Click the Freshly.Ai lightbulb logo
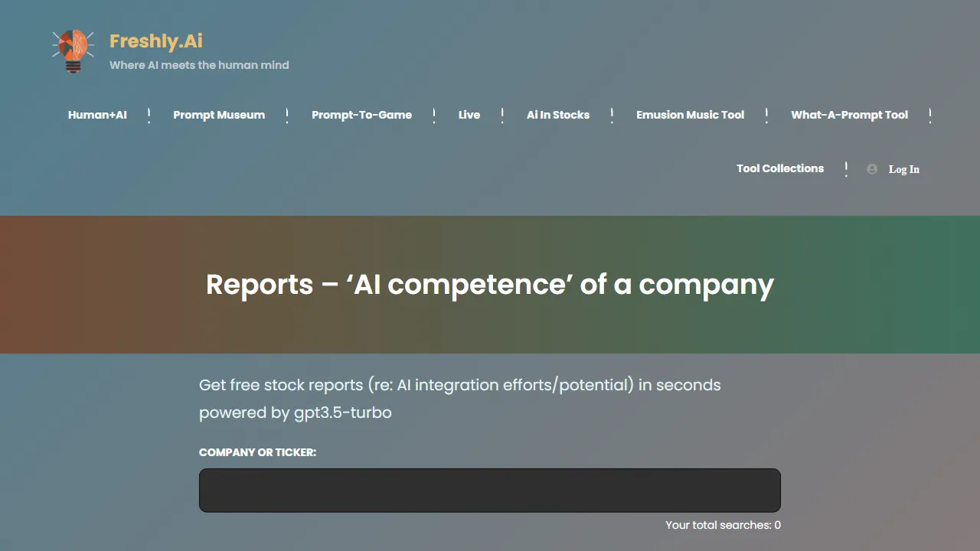This screenshot has width=980, height=551. [x=73, y=51]
